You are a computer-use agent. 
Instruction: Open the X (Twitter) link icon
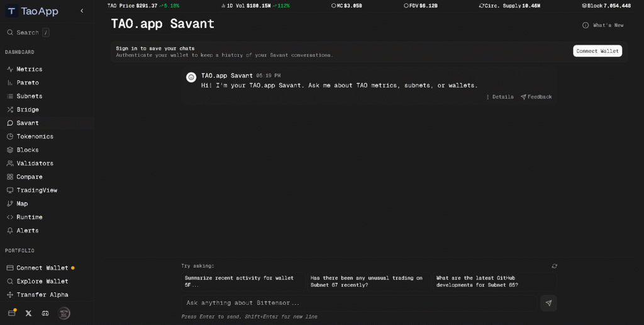28,313
